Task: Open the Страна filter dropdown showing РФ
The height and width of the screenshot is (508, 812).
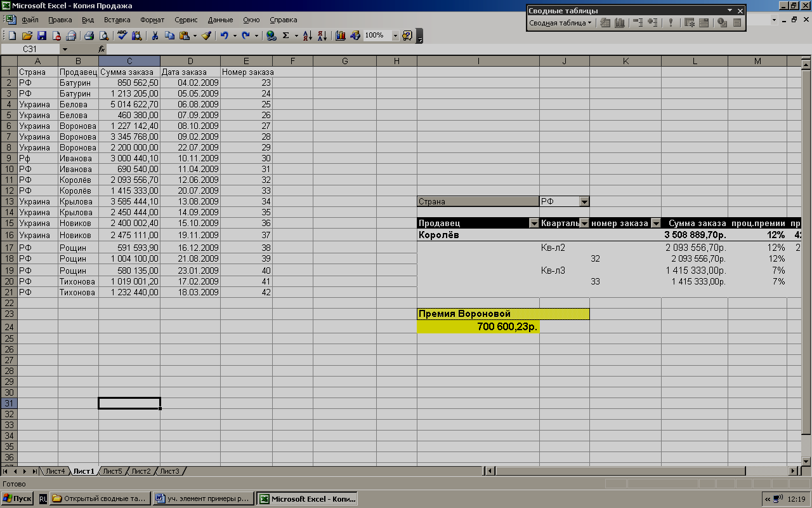Action: point(584,201)
